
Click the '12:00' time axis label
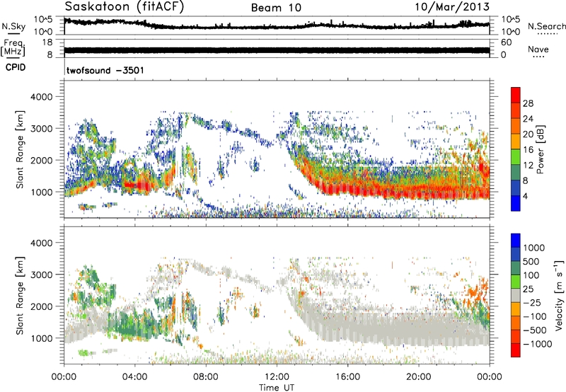point(277,377)
